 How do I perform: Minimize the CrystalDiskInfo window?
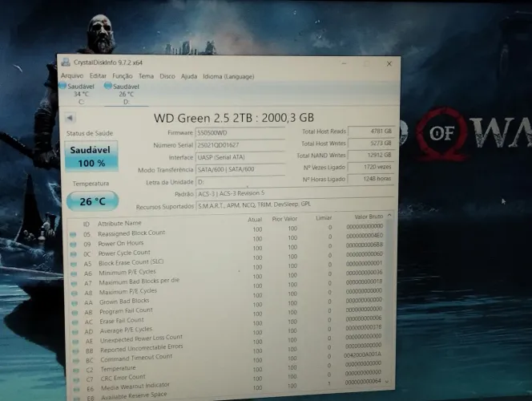[344, 63]
